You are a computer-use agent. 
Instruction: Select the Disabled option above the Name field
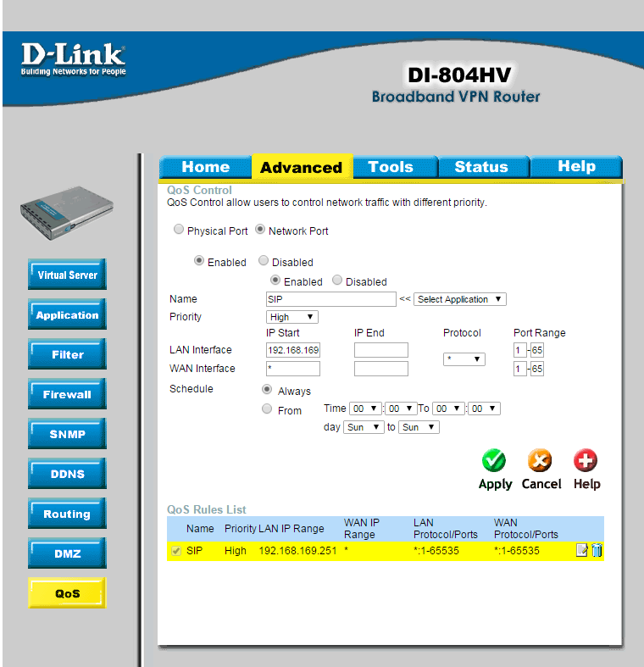pos(337,280)
